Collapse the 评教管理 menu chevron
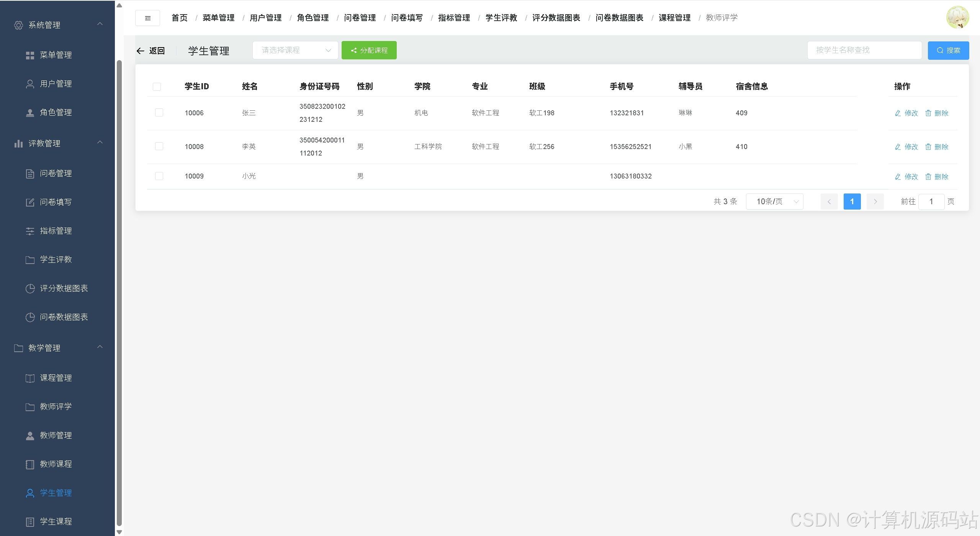This screenshot has width=980, height=536. (100, 143)
